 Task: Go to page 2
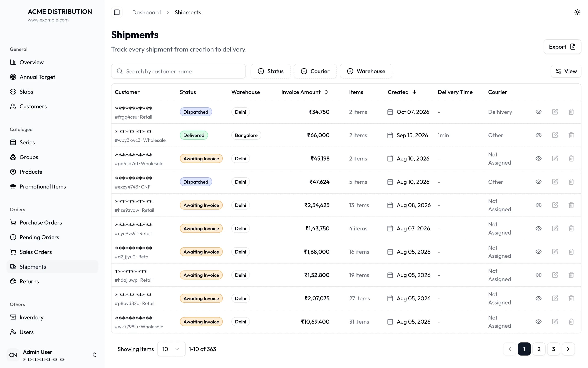(x=539, y=349)
